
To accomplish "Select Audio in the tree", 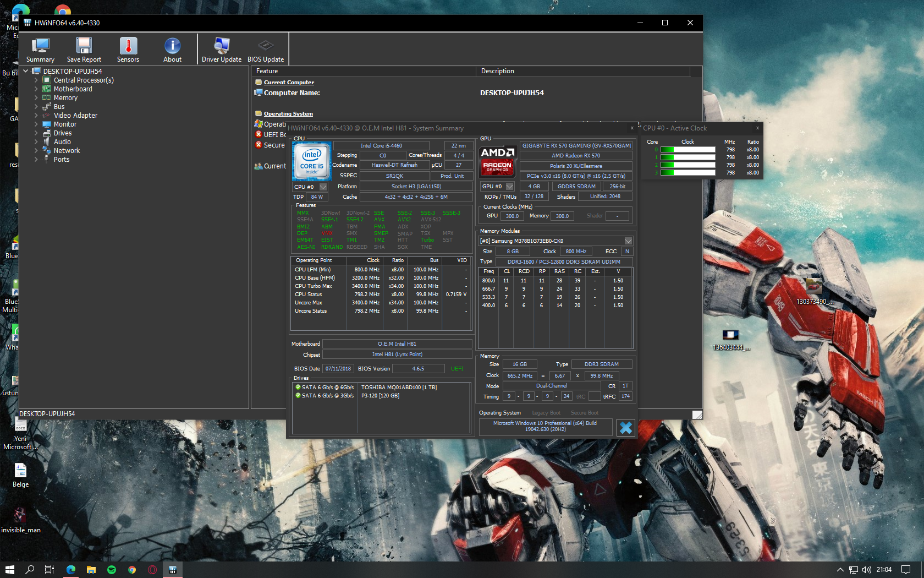I will point(62,142).
